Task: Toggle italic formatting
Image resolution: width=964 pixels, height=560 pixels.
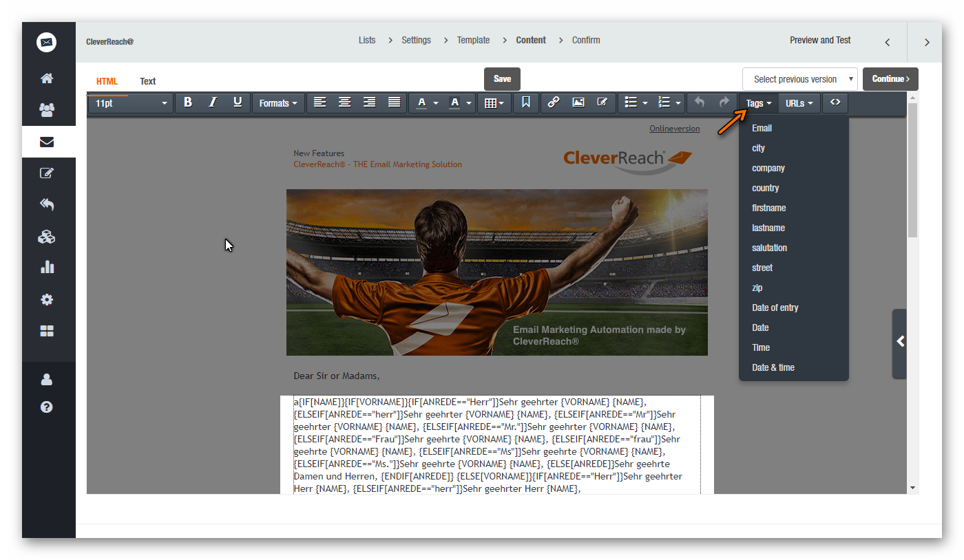Action: coord(213,103)
